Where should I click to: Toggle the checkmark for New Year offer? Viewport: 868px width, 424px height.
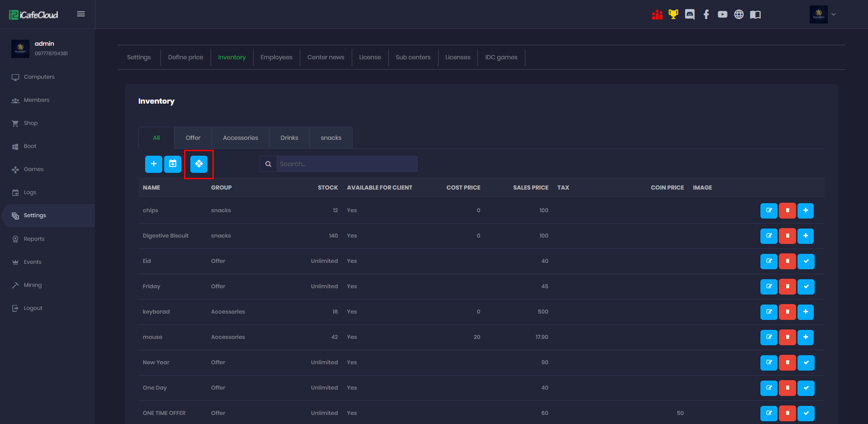point(806,362)
